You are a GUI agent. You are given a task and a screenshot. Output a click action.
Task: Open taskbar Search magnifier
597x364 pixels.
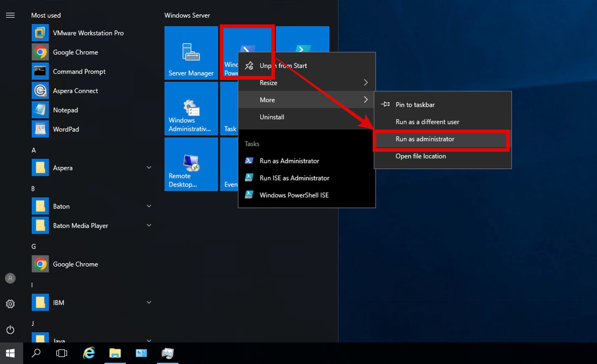(x=36, y=353)
